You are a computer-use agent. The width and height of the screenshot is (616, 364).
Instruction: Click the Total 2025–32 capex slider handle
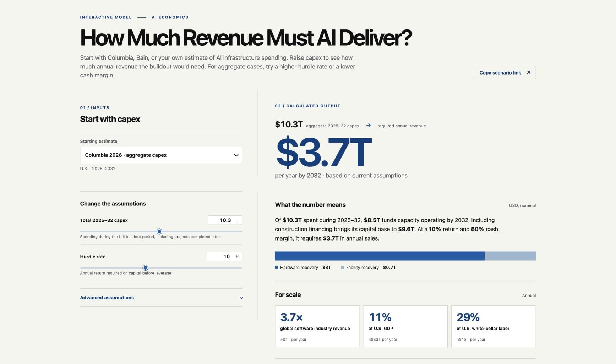coord(159,232)
